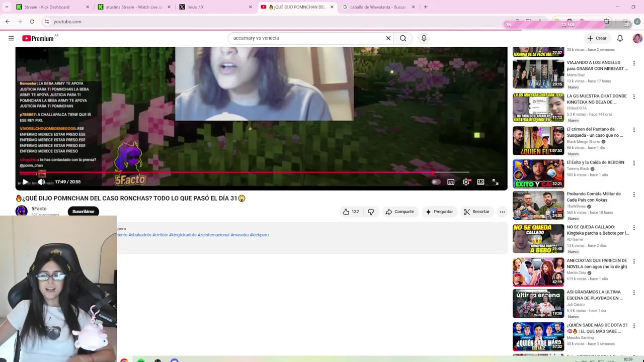Open a new browser tab
This screenshot has width=644, height=362.
426,7
